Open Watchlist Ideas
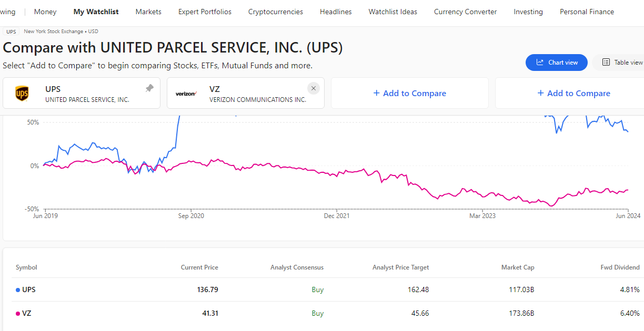 393,12
